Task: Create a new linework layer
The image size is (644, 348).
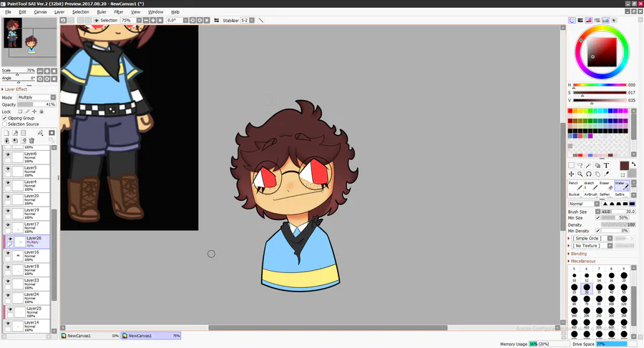Action: pos(15,133)
